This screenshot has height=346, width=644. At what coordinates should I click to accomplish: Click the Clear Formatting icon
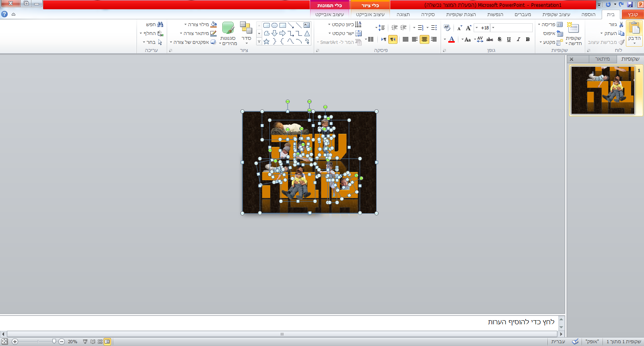447,28
